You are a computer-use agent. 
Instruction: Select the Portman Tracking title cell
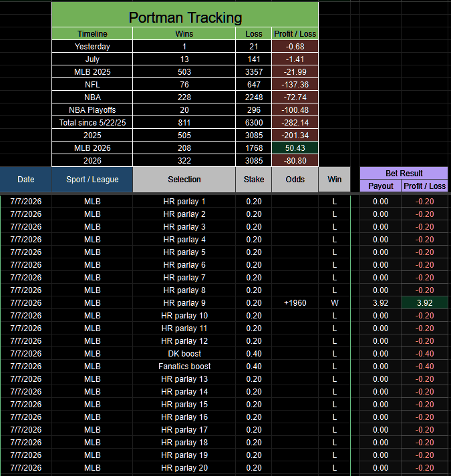185,15
